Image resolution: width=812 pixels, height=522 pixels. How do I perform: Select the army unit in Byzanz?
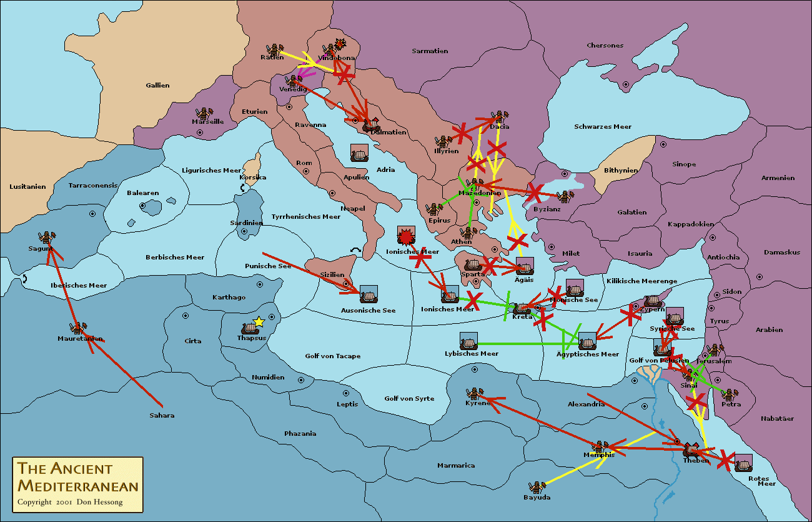tap(565, 197)
